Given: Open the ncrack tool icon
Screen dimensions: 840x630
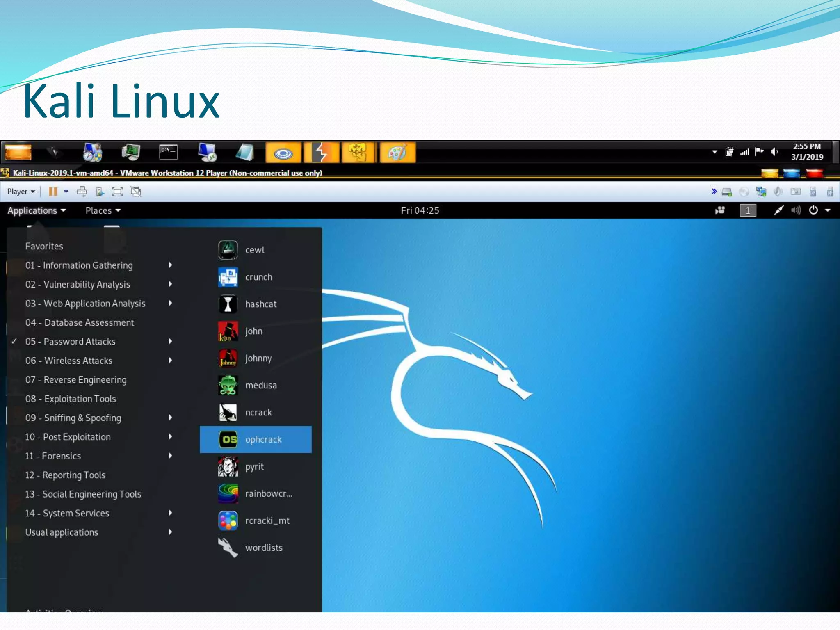Looking at the screenshot, I should pos(228,412).
